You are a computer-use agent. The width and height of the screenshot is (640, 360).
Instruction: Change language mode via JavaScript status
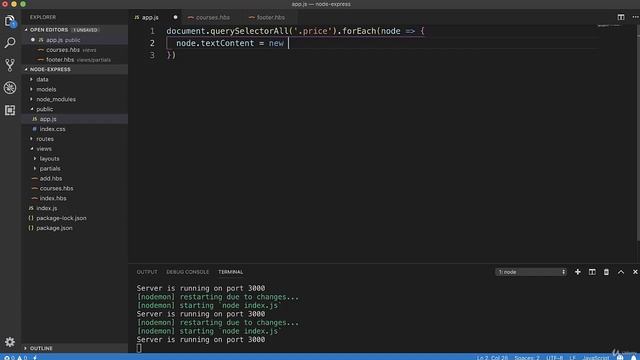[x=596, y=358]
